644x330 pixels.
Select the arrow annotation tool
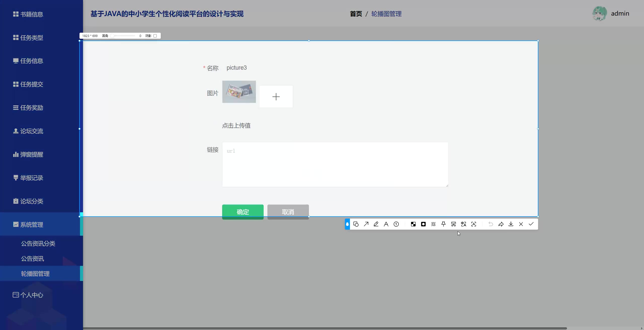point(366,224)
